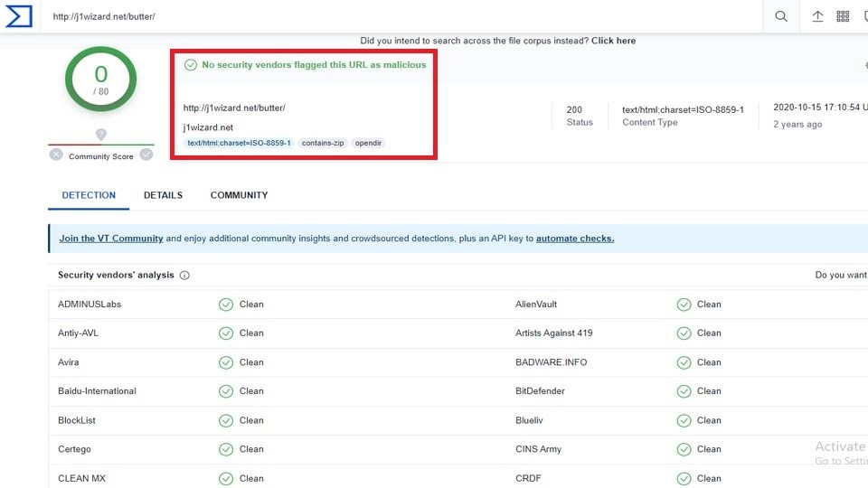Click the Content Type value text
This screenshot has height=488, width=868.
point(684,109)
